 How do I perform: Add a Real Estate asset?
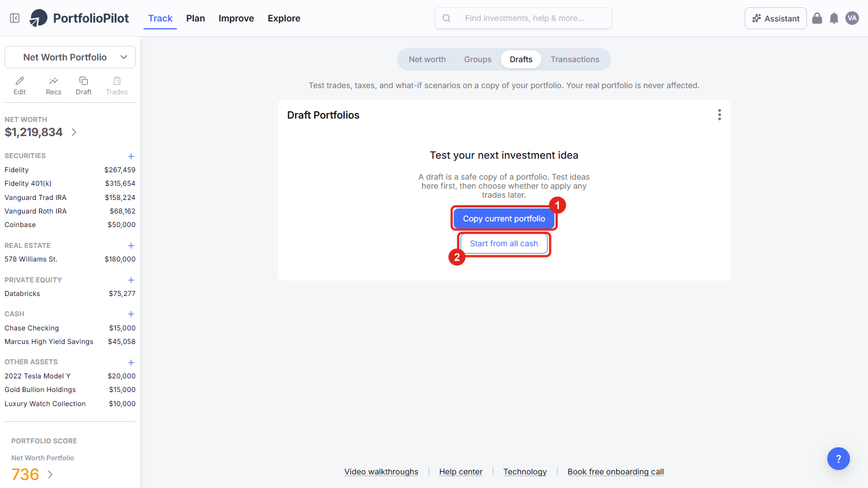pyautogui.click(x=131, y=246)
